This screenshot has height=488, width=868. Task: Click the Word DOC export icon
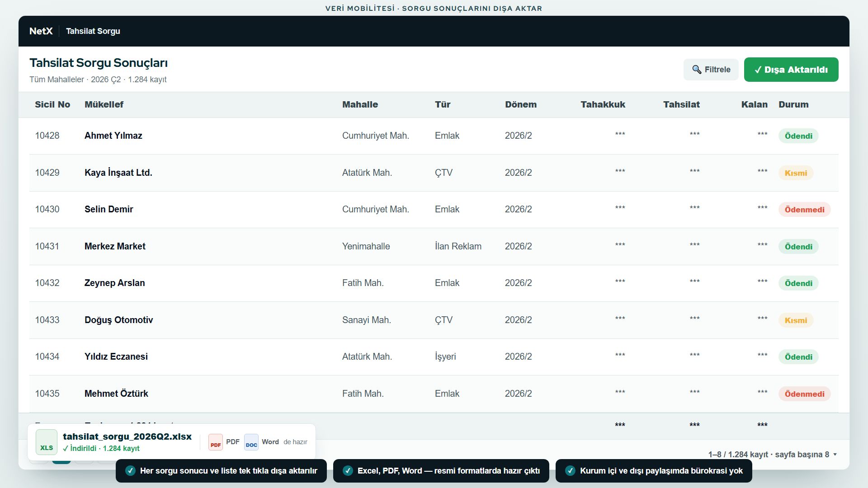pos(251,442)
